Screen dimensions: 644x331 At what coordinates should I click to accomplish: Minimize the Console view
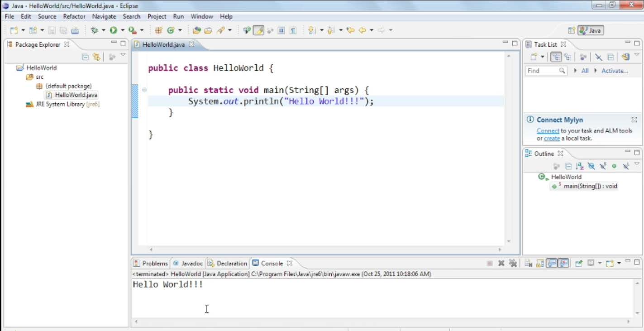[x=627, y=262]
